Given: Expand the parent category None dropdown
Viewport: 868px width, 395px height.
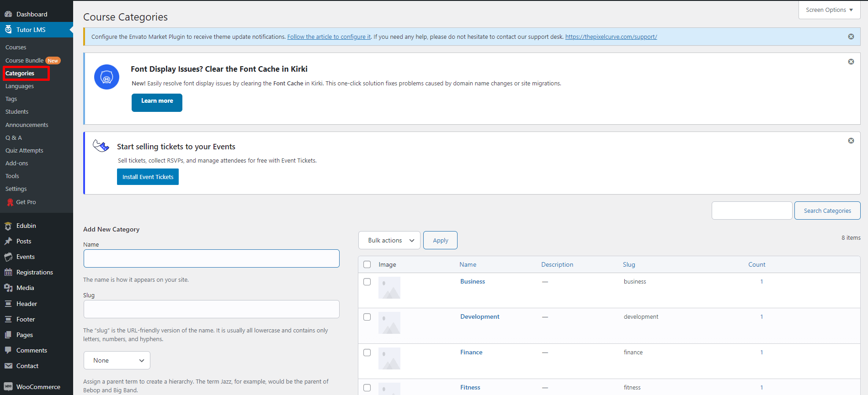Looking at the screenshot, I should [117, 360].
